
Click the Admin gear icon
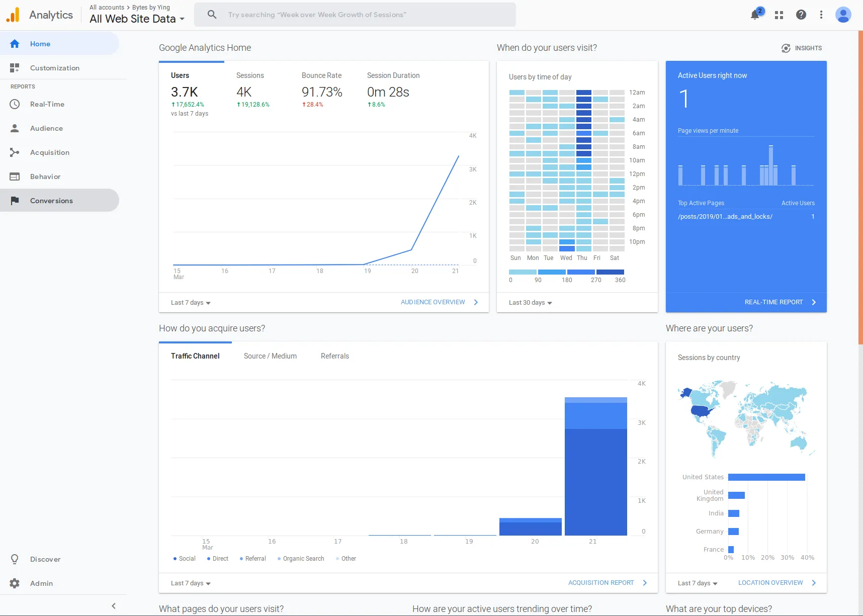tap(15, 583)
